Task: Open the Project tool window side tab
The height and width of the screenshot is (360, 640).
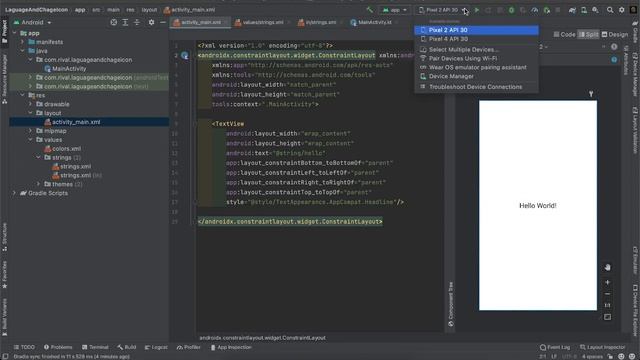Action: click(4, 32)
